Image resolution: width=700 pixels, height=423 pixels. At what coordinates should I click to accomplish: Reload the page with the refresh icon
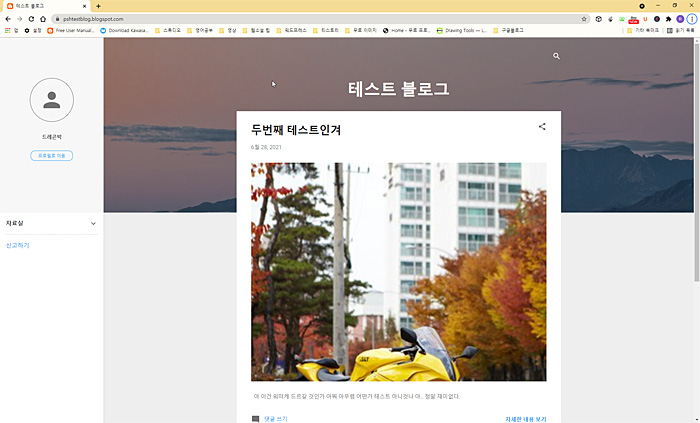coord(31,19)
